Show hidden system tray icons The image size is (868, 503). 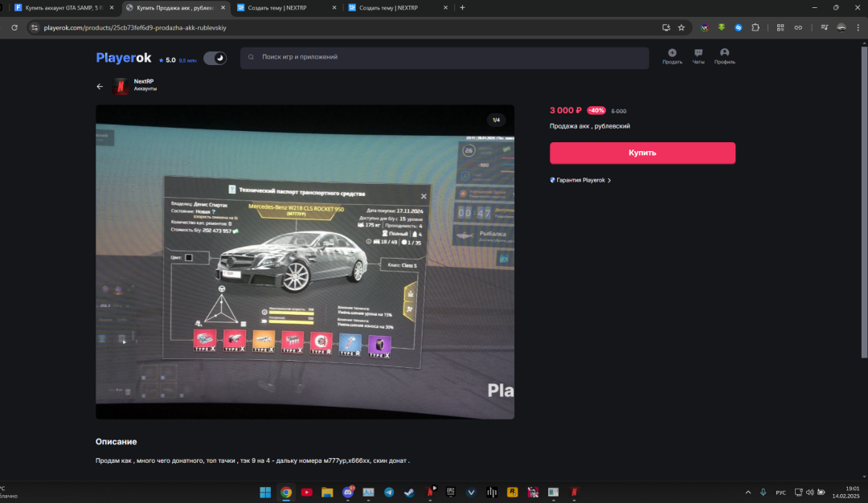pos(748,492)
